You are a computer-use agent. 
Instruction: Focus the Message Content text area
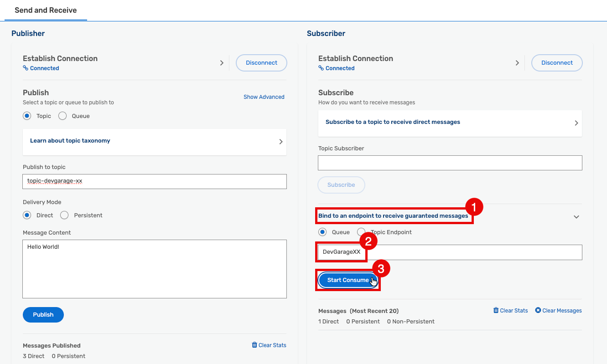[x=155, y=269]
